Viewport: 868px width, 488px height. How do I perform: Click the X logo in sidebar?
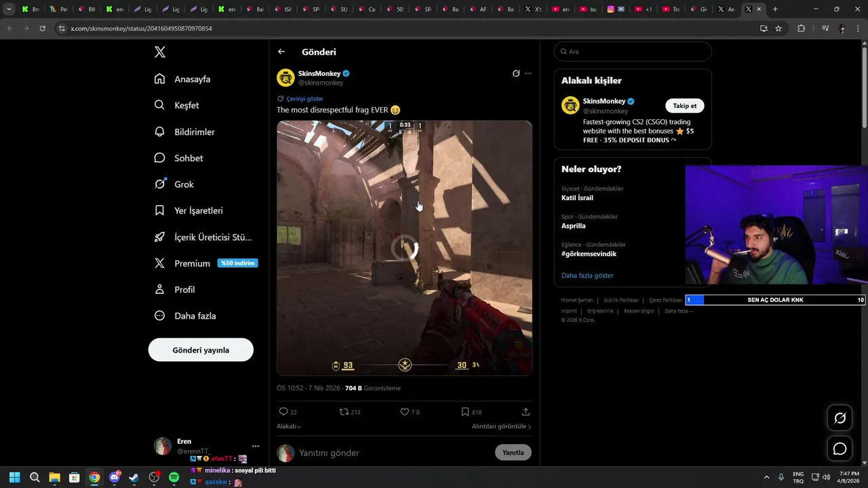(159, 52)
